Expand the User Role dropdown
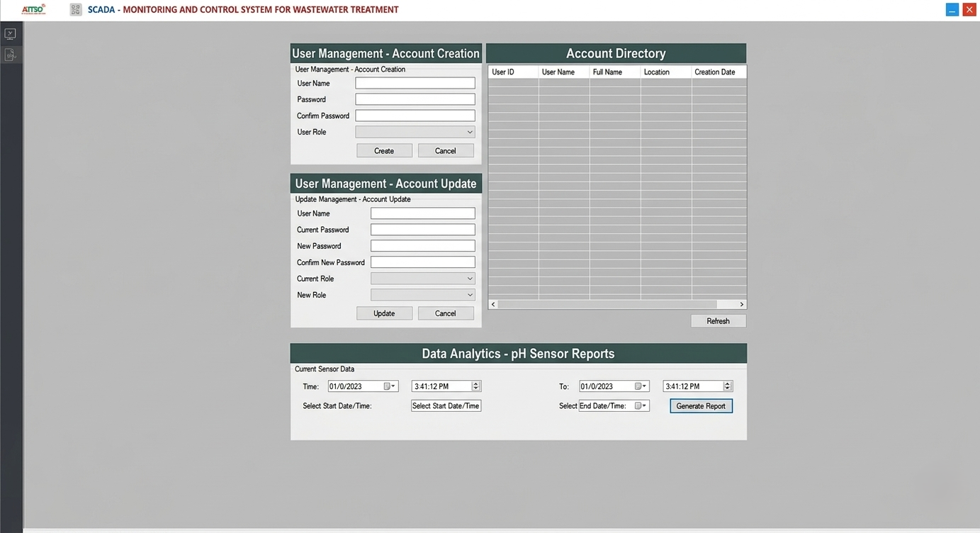980x533 pixels. click(x=415, y=132)
